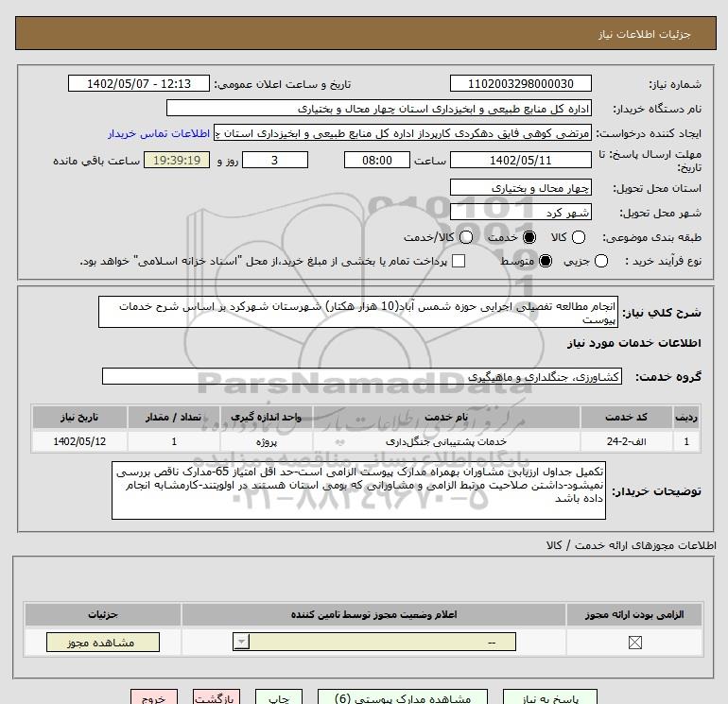Click the بازگشت back button
728x704 pixels.
(x=217, y=698)
